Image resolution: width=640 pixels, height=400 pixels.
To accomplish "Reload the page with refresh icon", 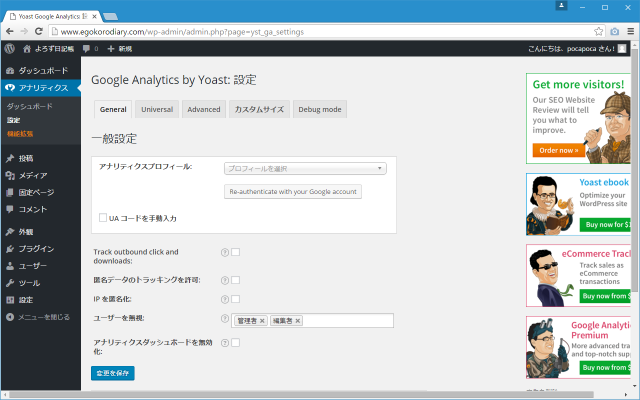I will (39, 31).
